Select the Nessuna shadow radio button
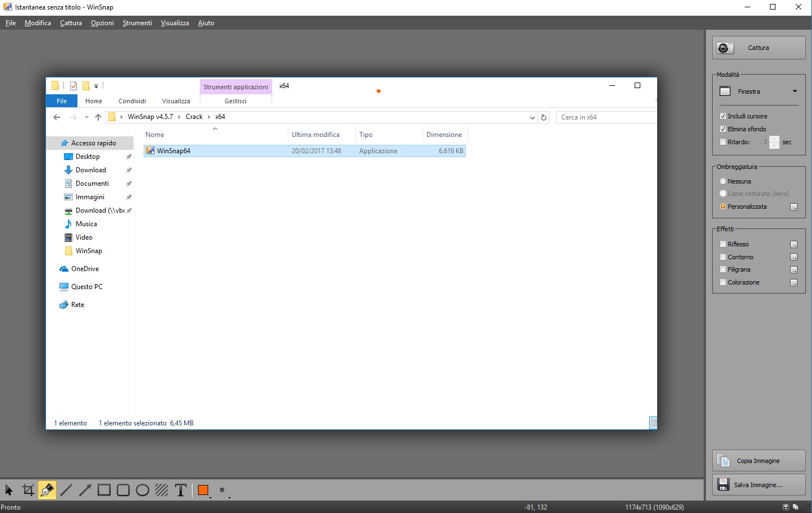 click(x=723, y=181)
